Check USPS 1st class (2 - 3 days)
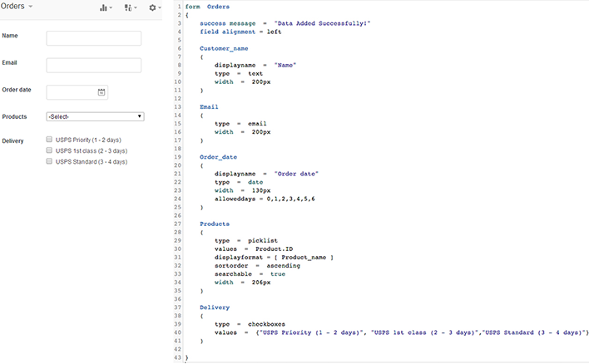 50,150
